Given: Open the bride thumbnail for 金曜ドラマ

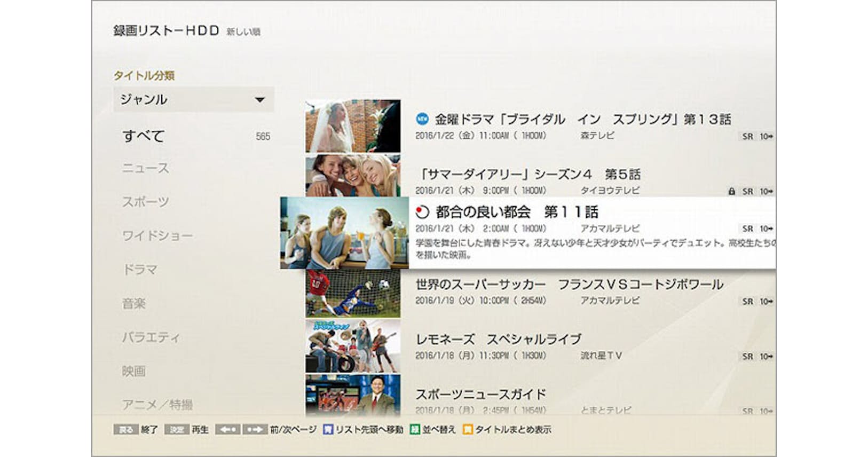Looking at the screenshot, I should [353, 126].
